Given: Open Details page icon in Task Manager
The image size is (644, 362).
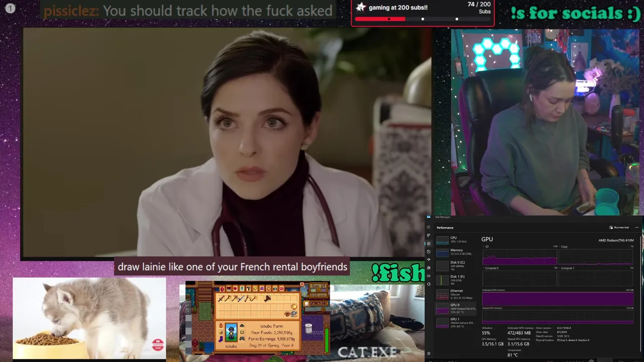Looking at the screenshot, I should click(x=429, y=276).
